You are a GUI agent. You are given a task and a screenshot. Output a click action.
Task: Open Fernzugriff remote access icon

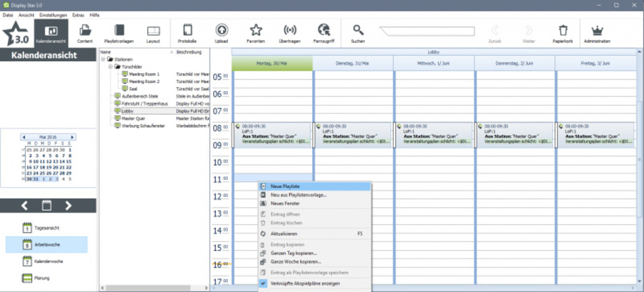tap(324, 33)
